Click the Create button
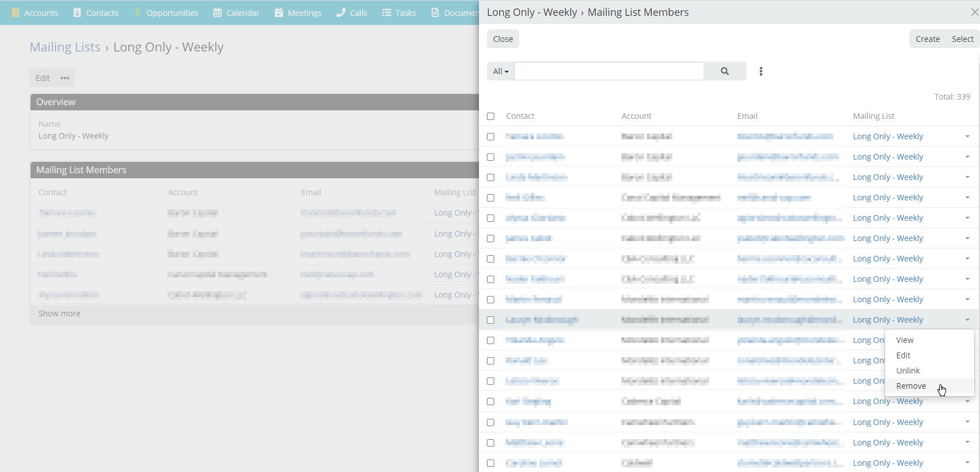Image resolution: width=980 pixels, height=472 pixels. 927,39
